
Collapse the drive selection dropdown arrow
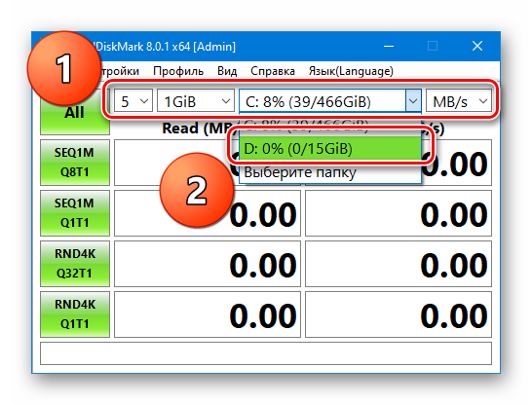[413, 100]
